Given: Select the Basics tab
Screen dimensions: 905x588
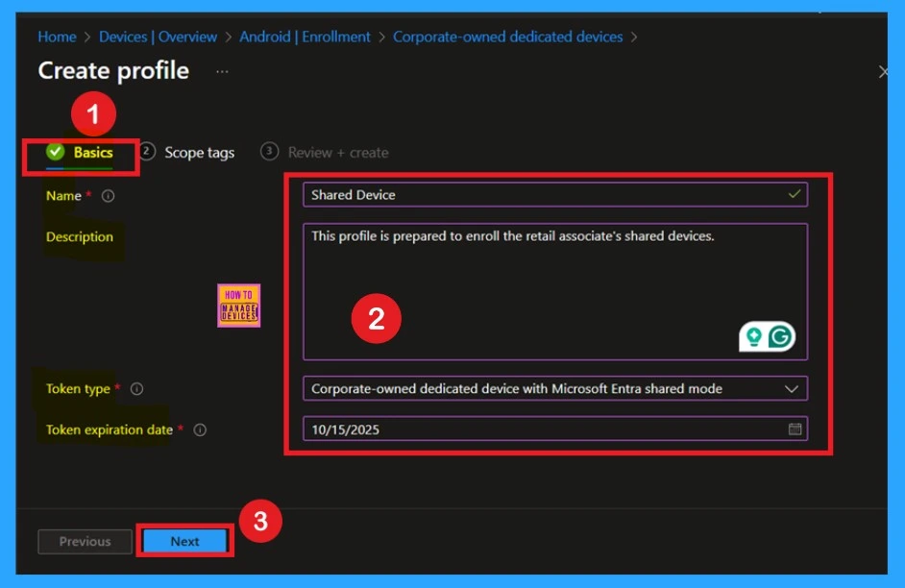Looking at the screenshot, I should [x=81, y=153].
